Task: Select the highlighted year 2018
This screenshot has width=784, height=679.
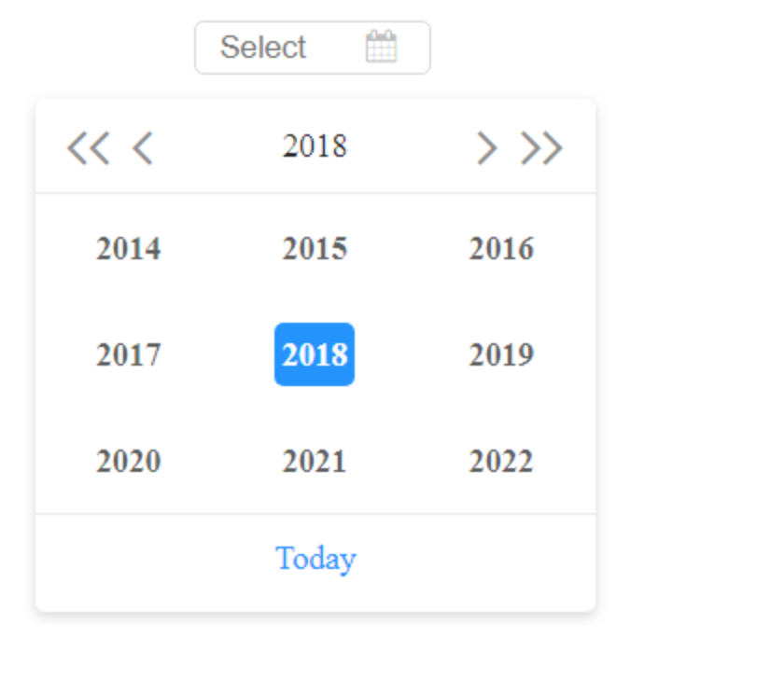Action: (x=315, y=354)
